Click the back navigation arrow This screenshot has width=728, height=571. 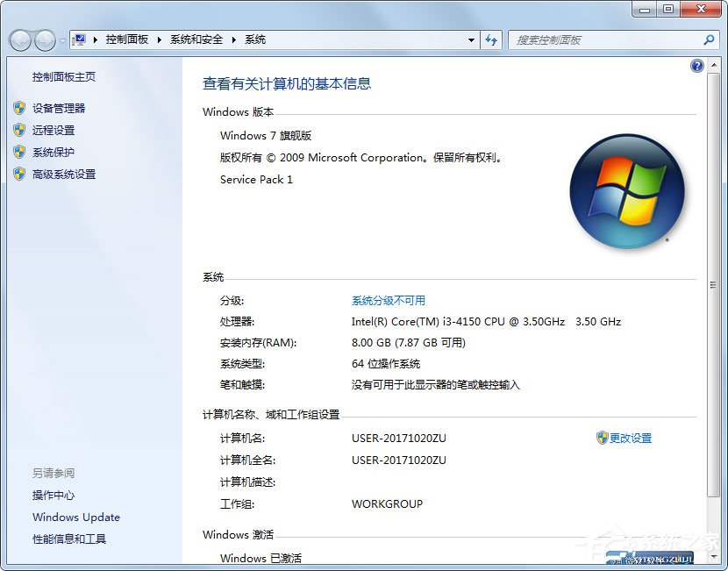click(19, 39)
